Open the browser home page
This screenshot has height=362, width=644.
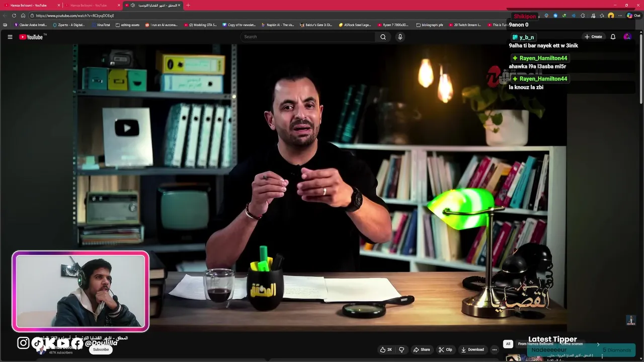(x=23, y=16)
